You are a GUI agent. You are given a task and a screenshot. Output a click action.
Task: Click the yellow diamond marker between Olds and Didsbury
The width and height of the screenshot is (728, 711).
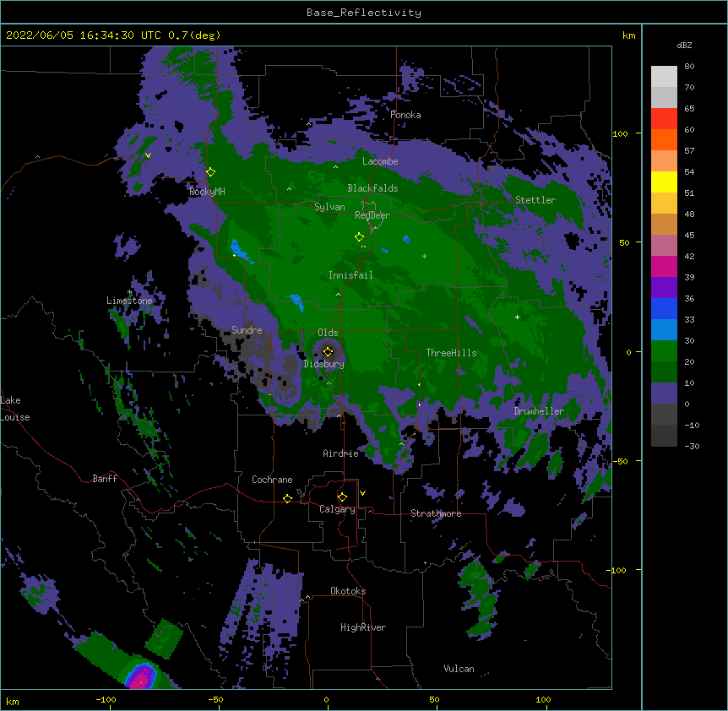click(x=328, y=351)
